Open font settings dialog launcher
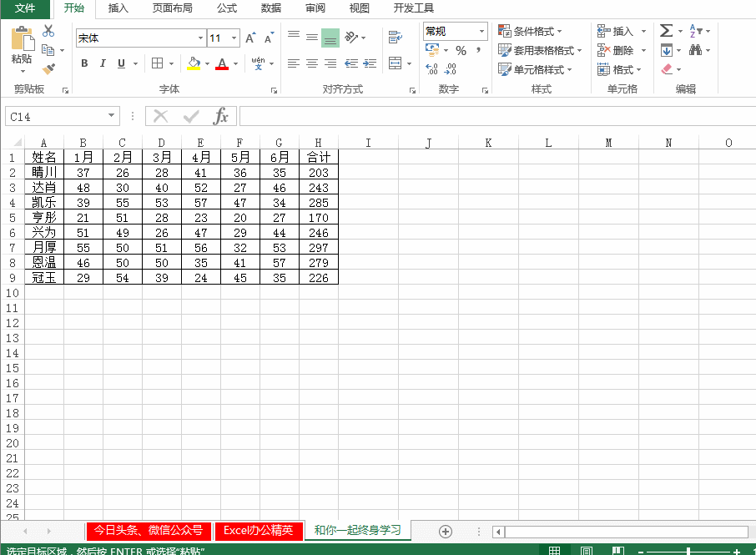Screen dimensions: 756x555 tap(274, 90)
